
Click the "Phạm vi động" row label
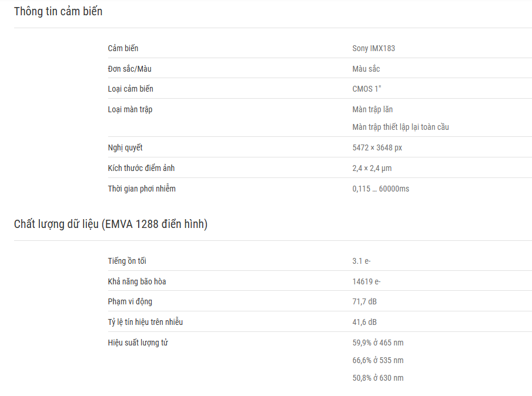pos(130,301)
